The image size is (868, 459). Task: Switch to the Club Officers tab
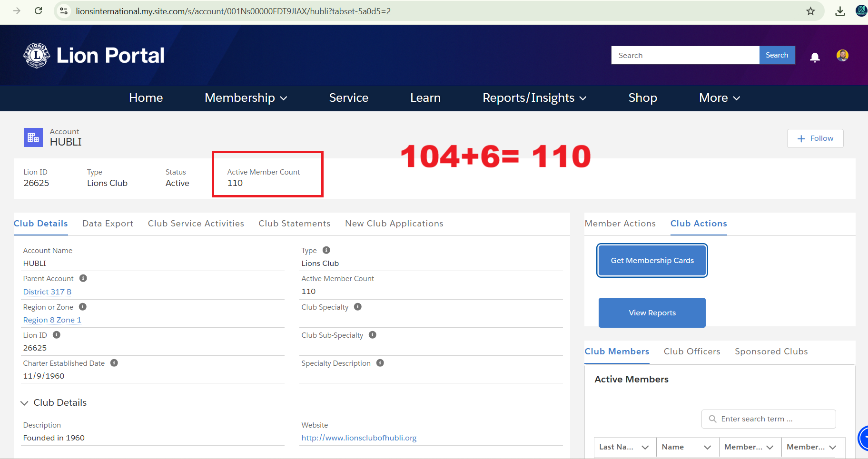tap(691, 352)
